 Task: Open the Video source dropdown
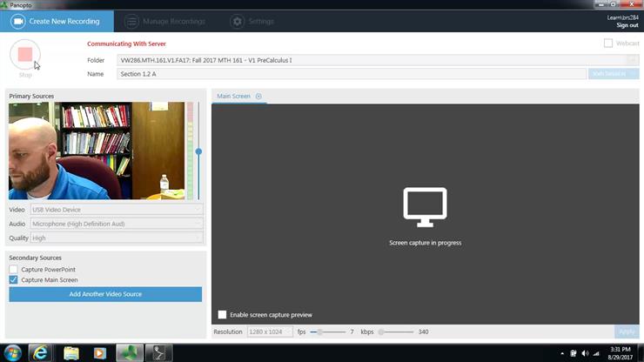point(117,210)
